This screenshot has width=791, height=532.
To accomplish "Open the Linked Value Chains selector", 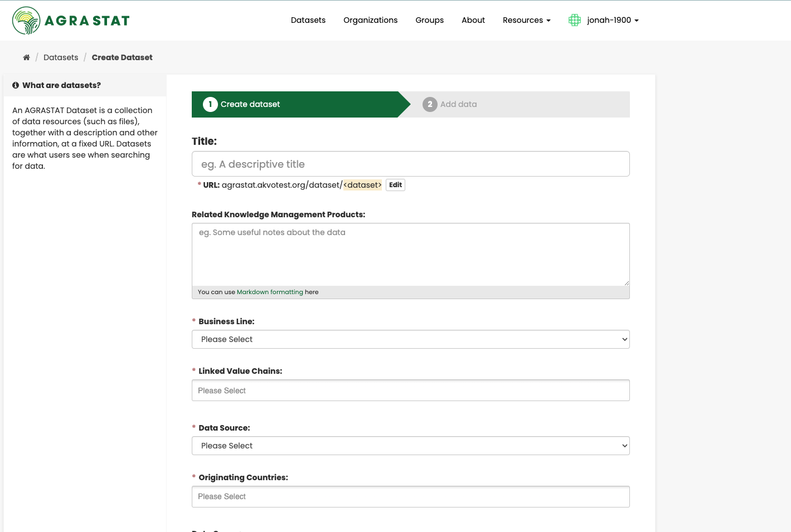I will click(411, 391).
